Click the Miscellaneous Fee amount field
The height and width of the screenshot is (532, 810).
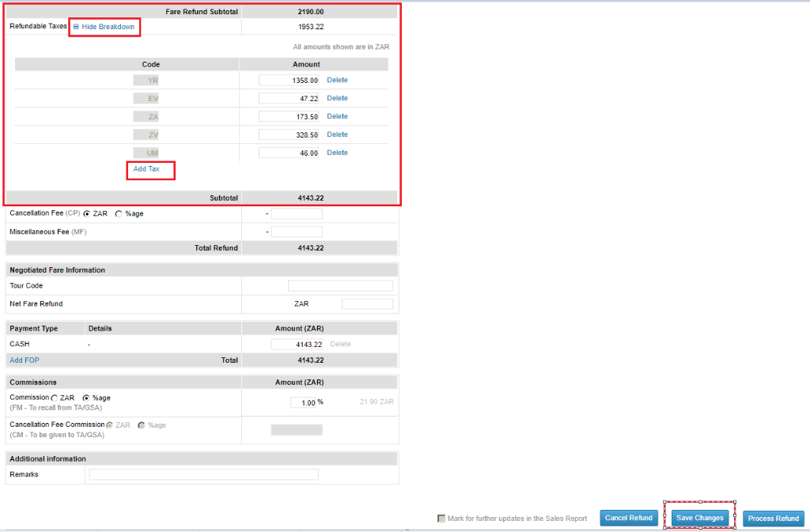(x=297, y=232)
